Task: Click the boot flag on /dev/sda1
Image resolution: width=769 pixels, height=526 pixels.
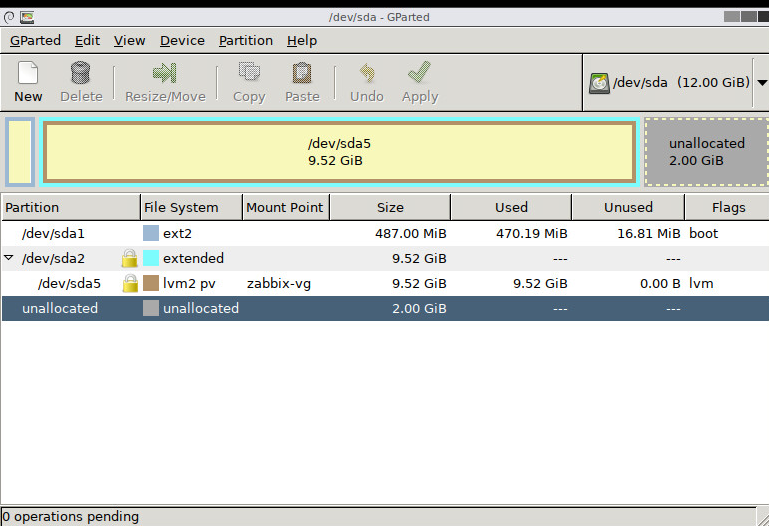Action: point(703,233)
